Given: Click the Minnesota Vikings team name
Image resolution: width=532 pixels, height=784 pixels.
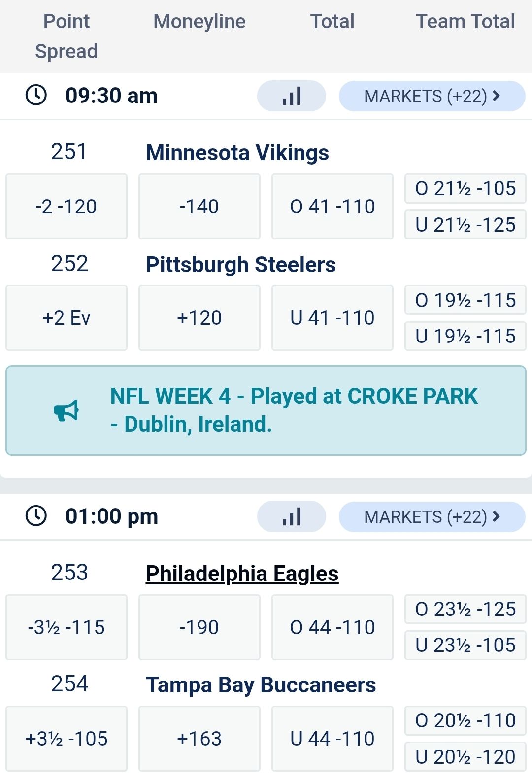Looking at the screenshot, I should click(237, 153).
